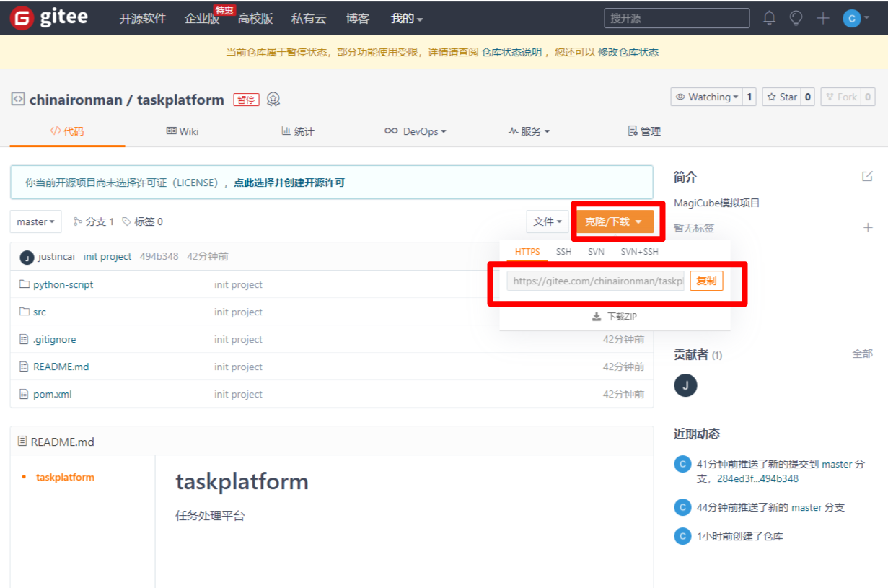The width and height of the screenshot is (888, 588).
Task: Click 私有云 in the top menu
Action: tap(309, 19)
